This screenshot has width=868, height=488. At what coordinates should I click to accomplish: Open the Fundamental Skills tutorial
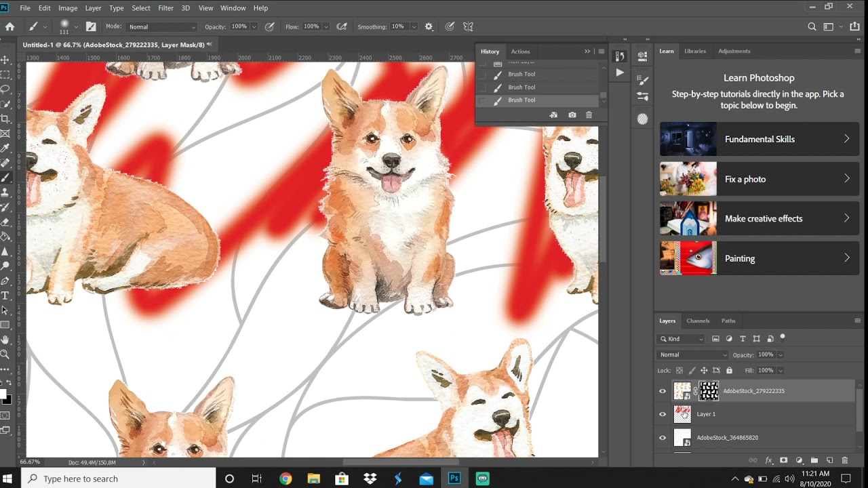point(759,139)
